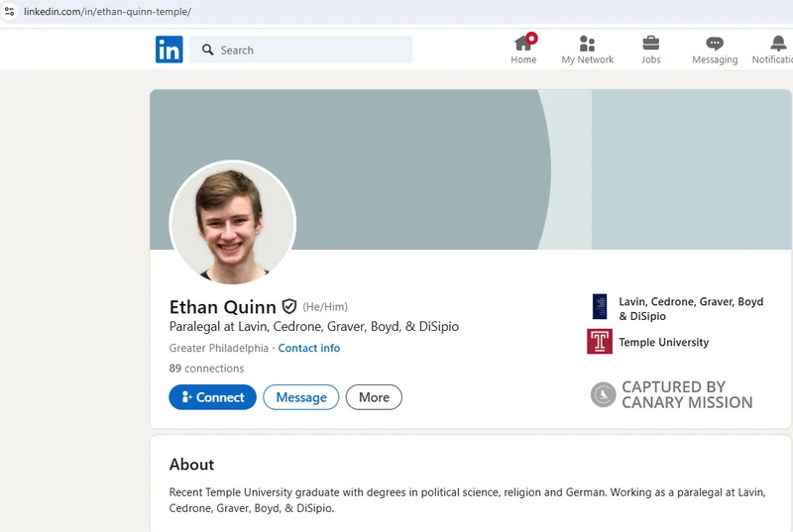
Task: Open the Contact info link
Action: pos(309,348)
